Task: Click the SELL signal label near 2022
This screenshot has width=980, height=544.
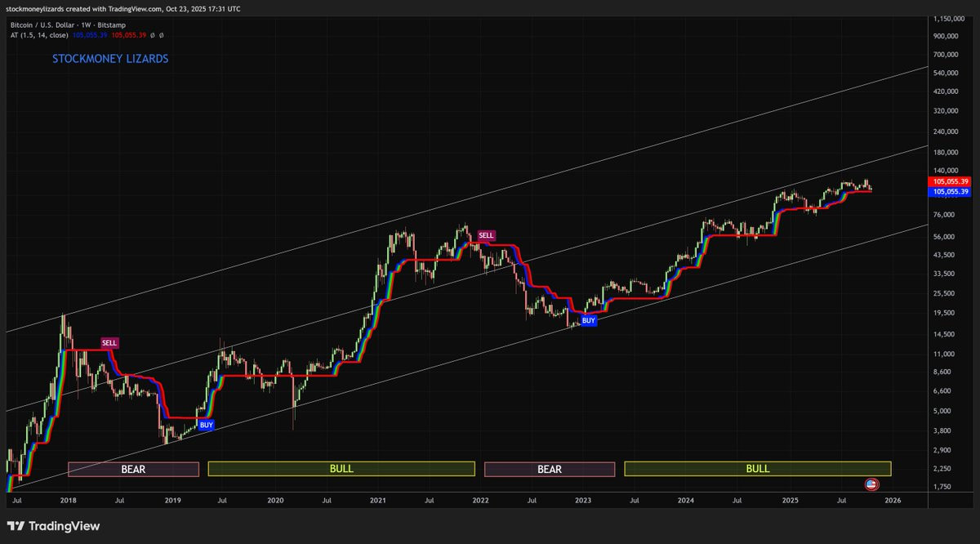Action: [x=487, y=235]
